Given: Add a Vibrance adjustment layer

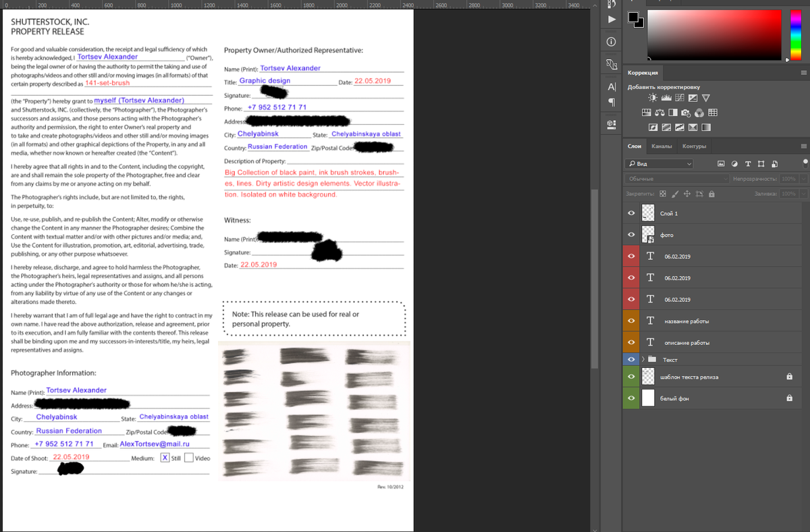Looking at the screenshot, I should 706,98.
